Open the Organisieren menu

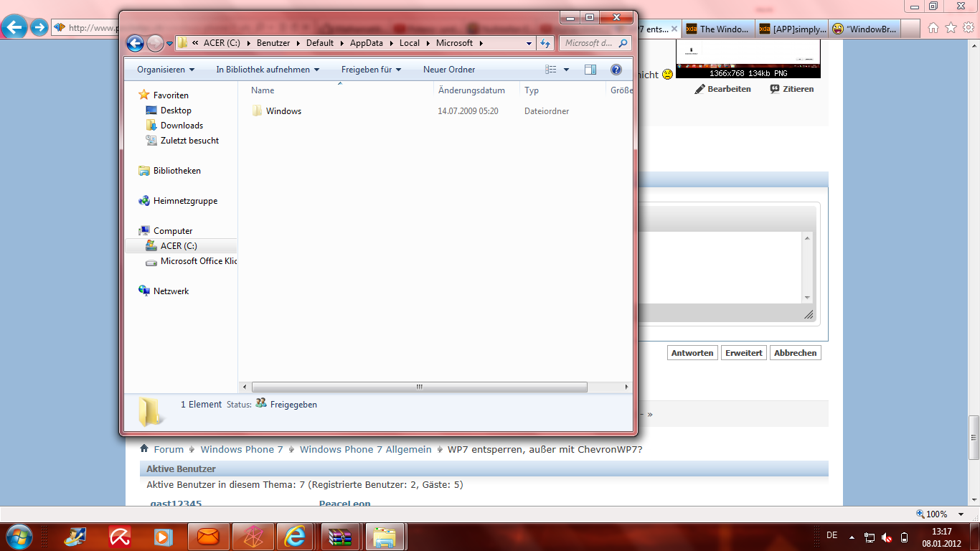point(166,70)
